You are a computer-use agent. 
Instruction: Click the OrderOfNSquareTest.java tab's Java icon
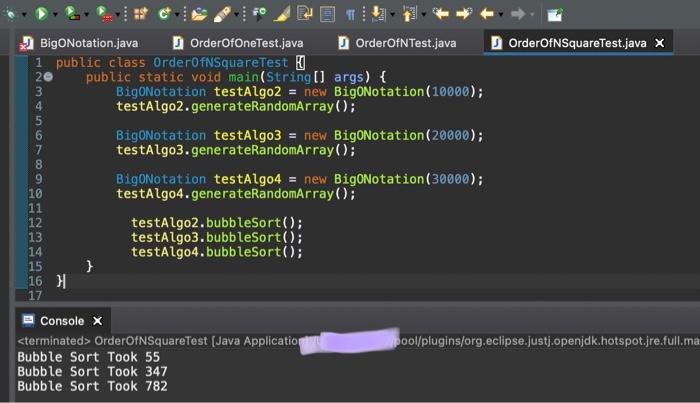point(496,43)
